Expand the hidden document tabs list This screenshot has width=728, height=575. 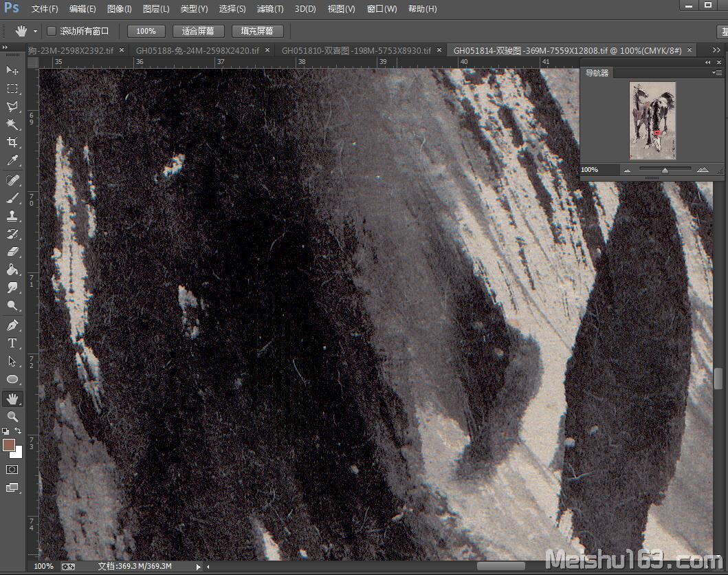(x=716, y=50)
